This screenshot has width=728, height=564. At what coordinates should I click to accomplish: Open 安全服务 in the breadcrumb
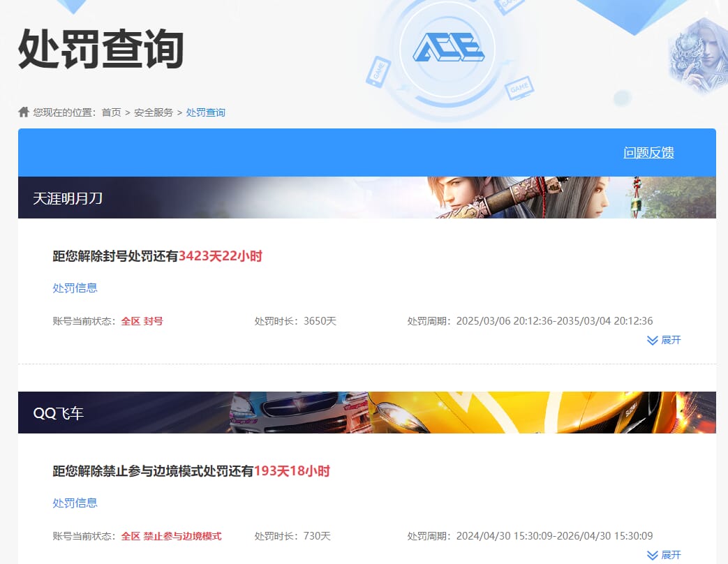pyautogui.click(x=154, y=112)
